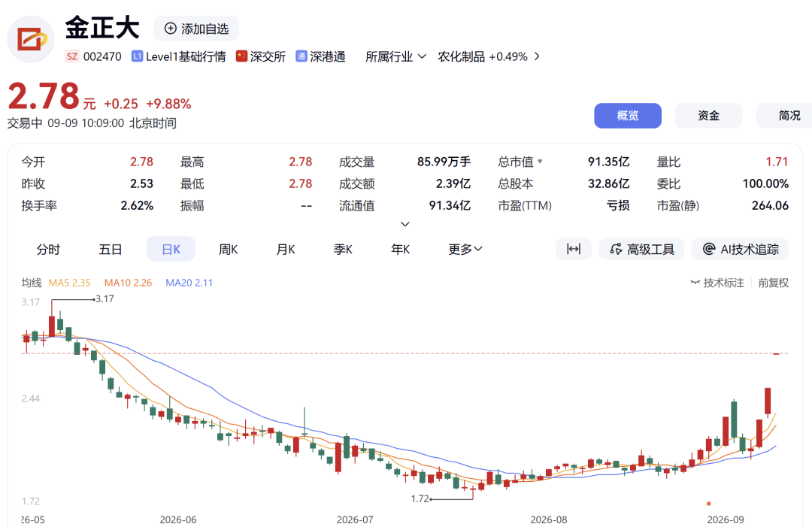Open AI技术追踪 button
This screenshot has width=812, height=527.
coord(740,249)
